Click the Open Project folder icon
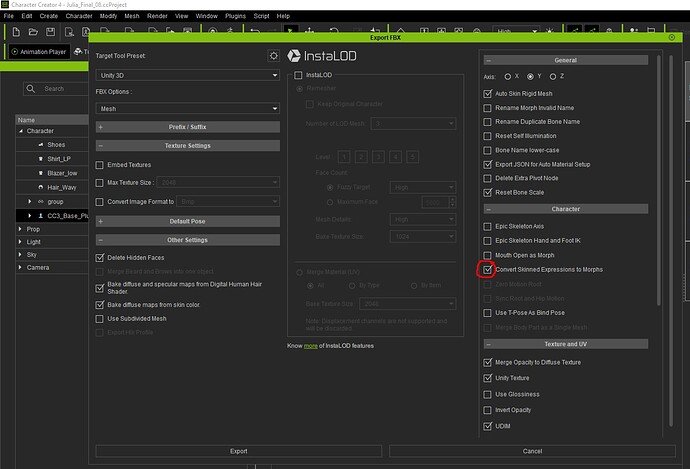This screenshot has width=690, height=469. coord(33,32)
